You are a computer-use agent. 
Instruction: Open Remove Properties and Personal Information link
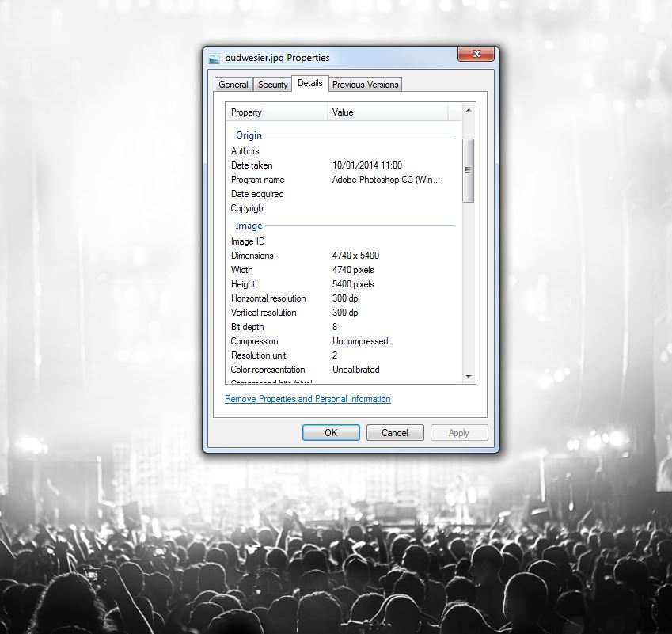(307, 399)
